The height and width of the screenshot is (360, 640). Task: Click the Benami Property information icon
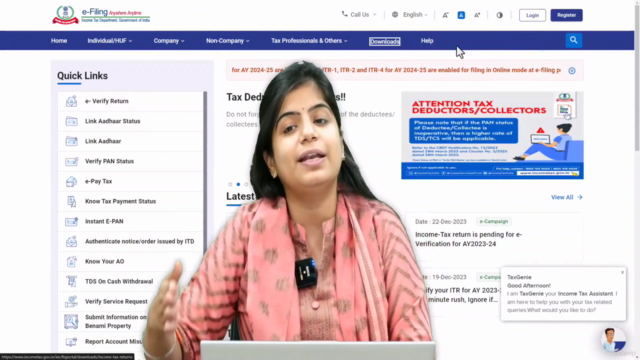point(71,321)
